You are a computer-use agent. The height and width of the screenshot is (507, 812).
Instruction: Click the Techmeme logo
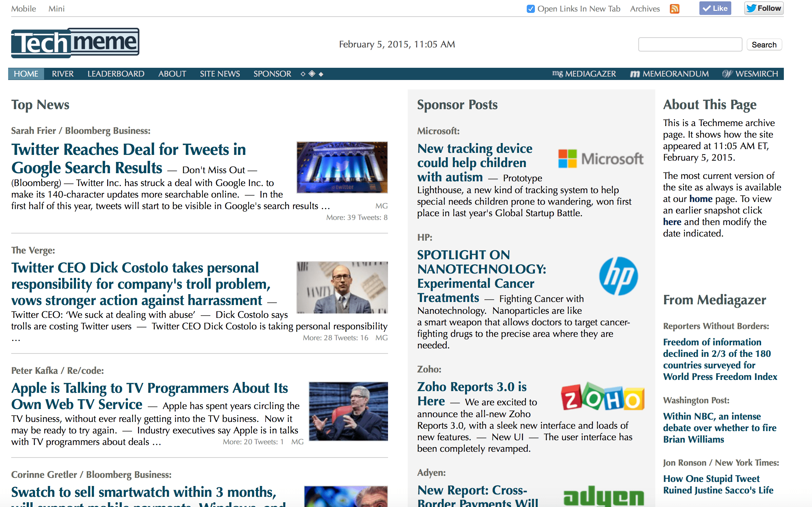(x=75, y=43)
